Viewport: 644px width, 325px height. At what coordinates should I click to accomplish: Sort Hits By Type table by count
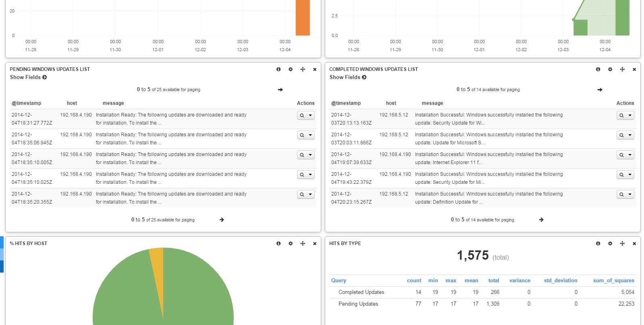414,280
